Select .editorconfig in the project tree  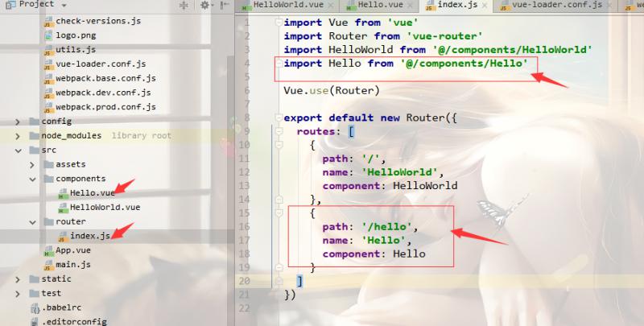point(74,321)
